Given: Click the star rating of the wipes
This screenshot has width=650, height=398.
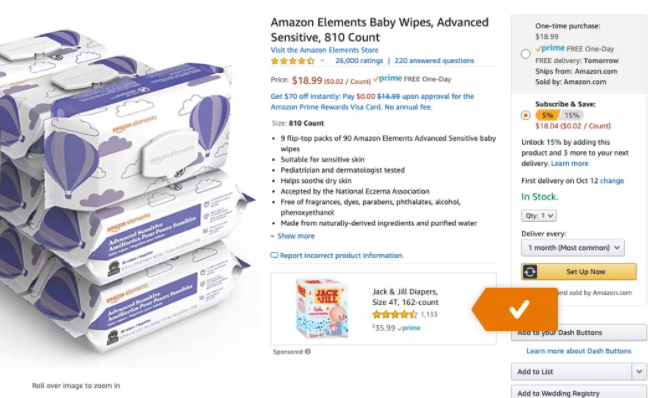Looking at the screenshot, I should [292, 61].
